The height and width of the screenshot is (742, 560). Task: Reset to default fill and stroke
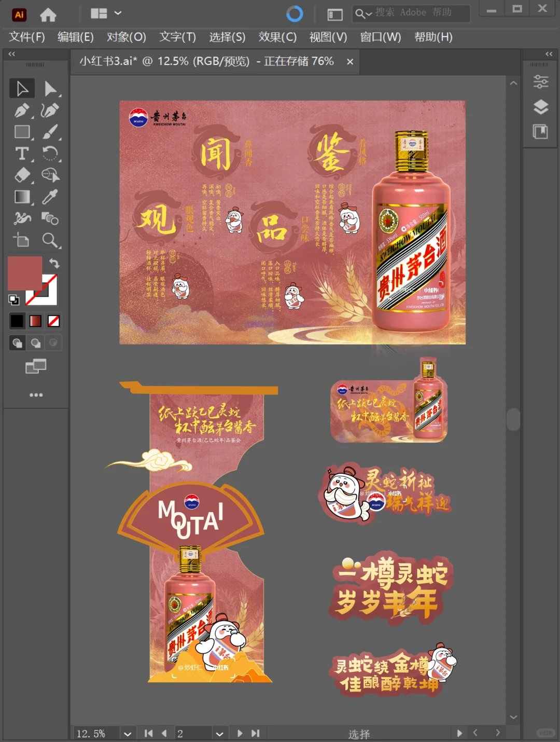pyautogui.click(x=14, y=299)
